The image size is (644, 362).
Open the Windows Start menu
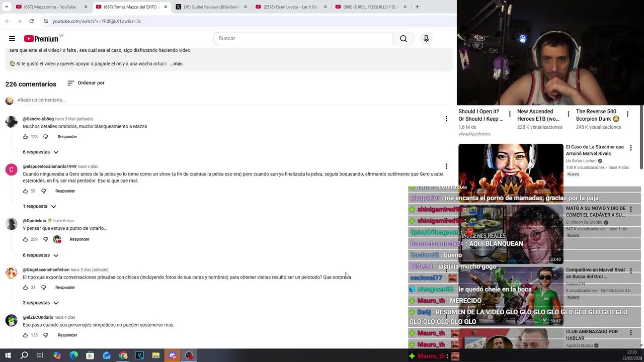point(8,355)
